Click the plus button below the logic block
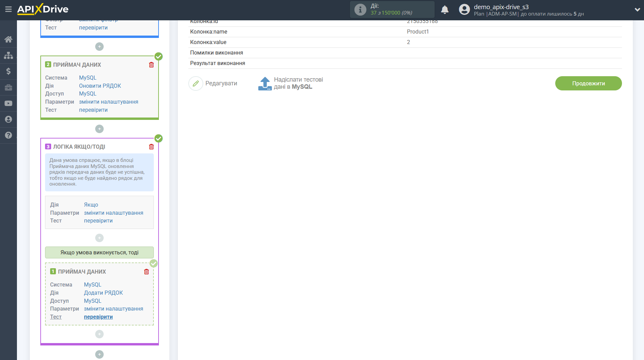This screenshot has width=644, height=360. (x=99, y=354)
